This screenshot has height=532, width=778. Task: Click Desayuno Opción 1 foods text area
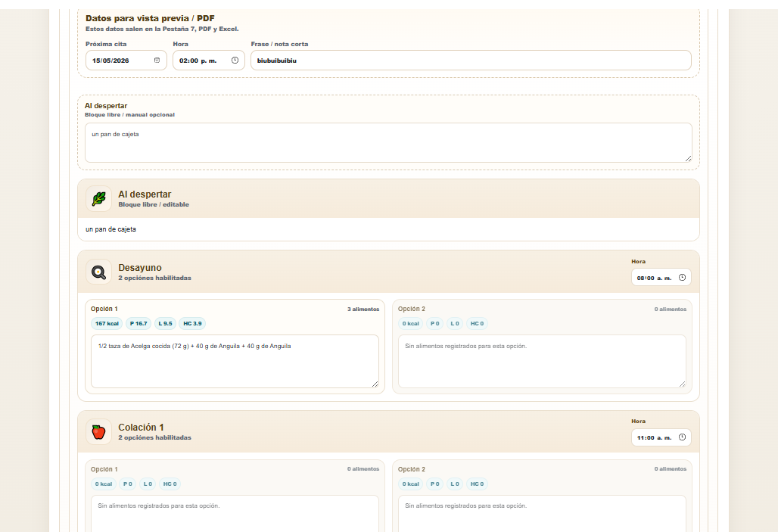[235, 361]
